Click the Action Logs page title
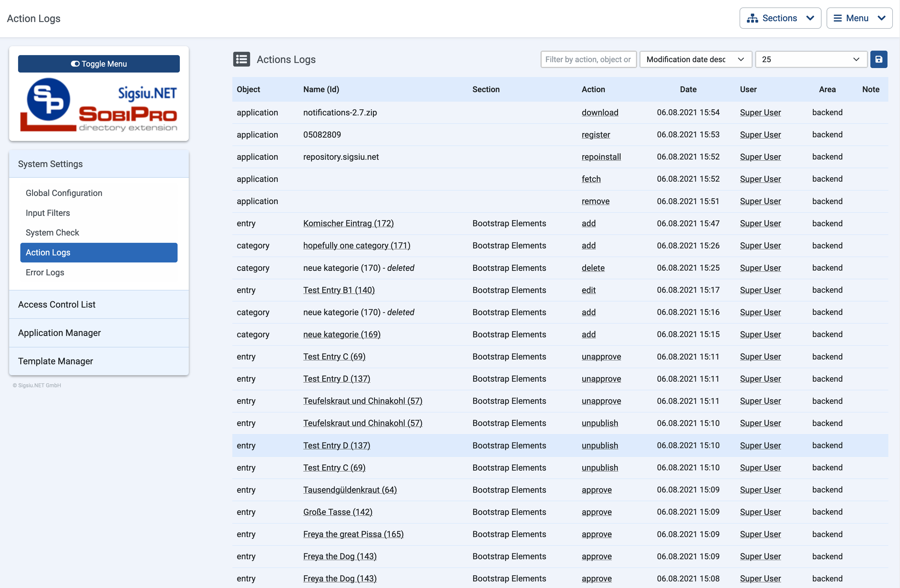 pyautogui.click(x=34, y=19)
